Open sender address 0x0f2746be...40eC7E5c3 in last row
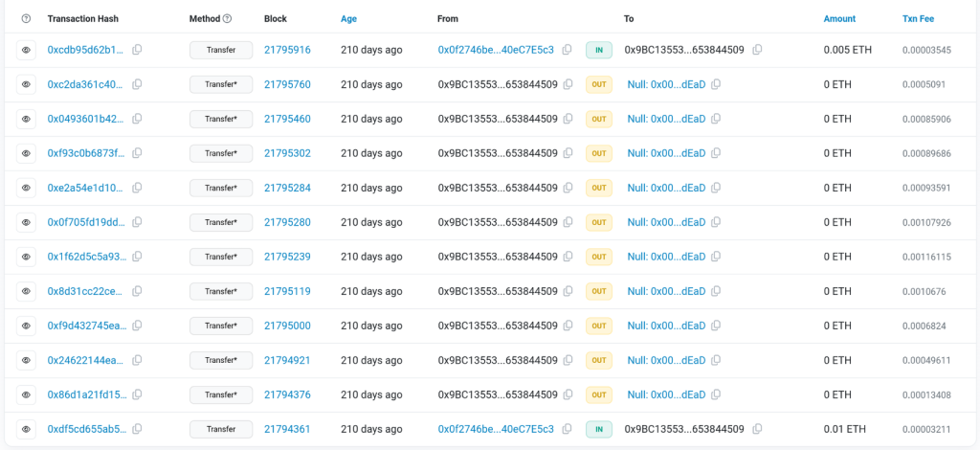This screenshot has height=450, width=980. click(x=495, y=429)
